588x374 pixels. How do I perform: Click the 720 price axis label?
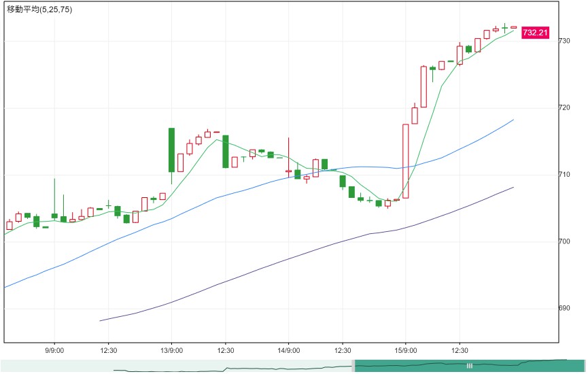pos(564,107)
